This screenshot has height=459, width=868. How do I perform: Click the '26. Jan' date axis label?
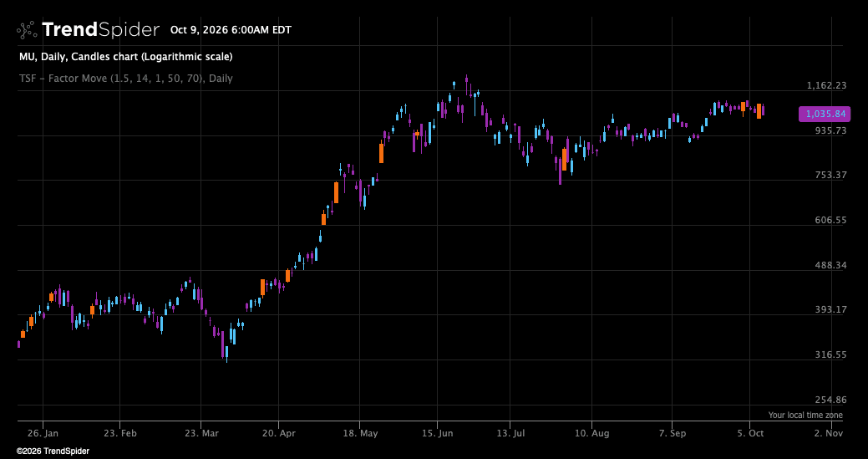click(43, 433)
